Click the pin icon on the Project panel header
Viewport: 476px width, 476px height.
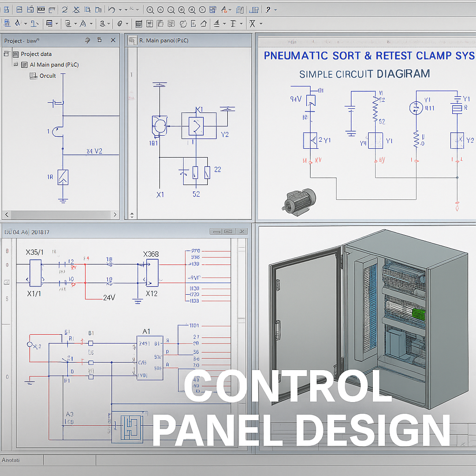[x=87, y=40]
